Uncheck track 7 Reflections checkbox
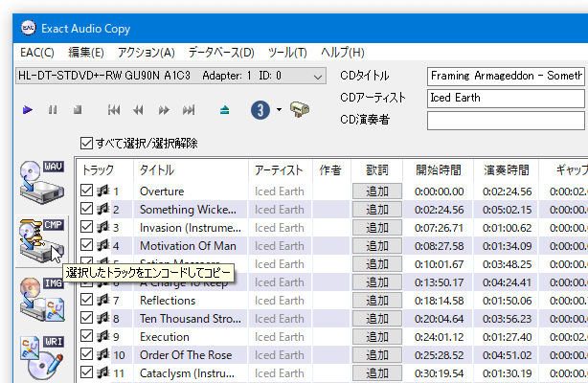Image resolution: width=588 pixels, height=383 pixels. (x=86, y=300)
